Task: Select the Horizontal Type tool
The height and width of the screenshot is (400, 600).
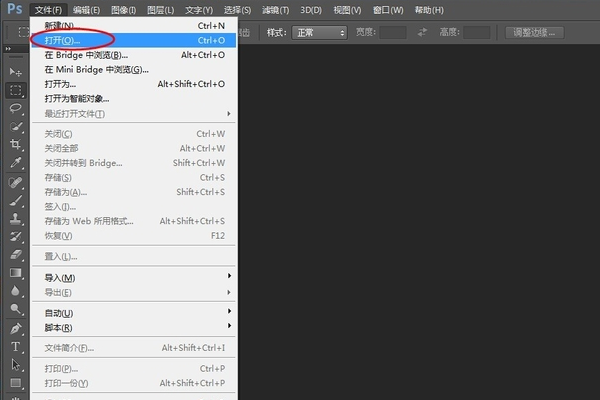Action: 16,347
